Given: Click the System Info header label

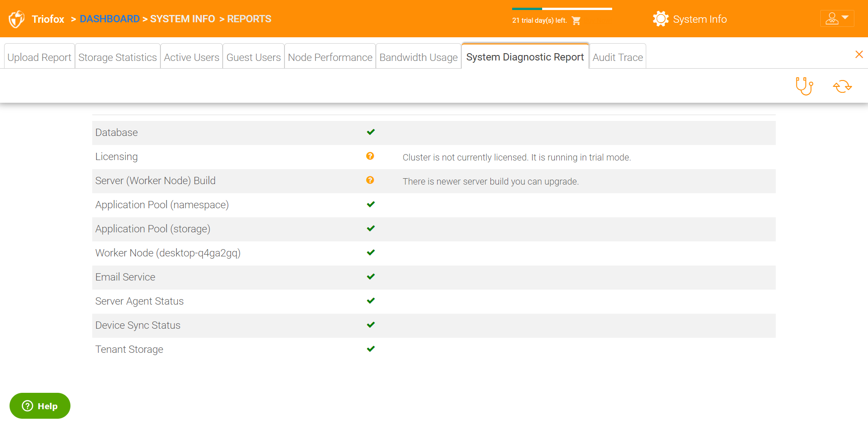Looking at the screenshot, I should [700, 19].
